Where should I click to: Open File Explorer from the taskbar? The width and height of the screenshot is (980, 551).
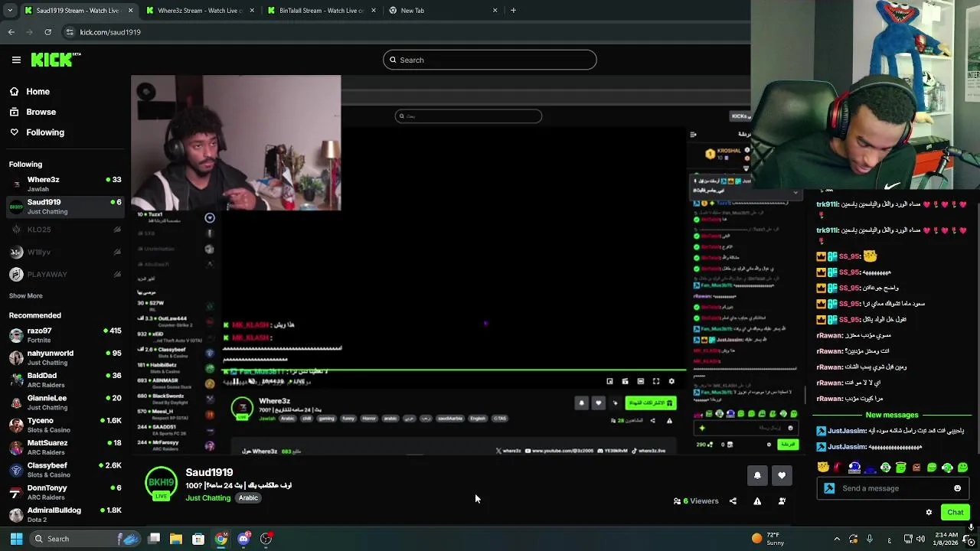[x=176, y=539]
